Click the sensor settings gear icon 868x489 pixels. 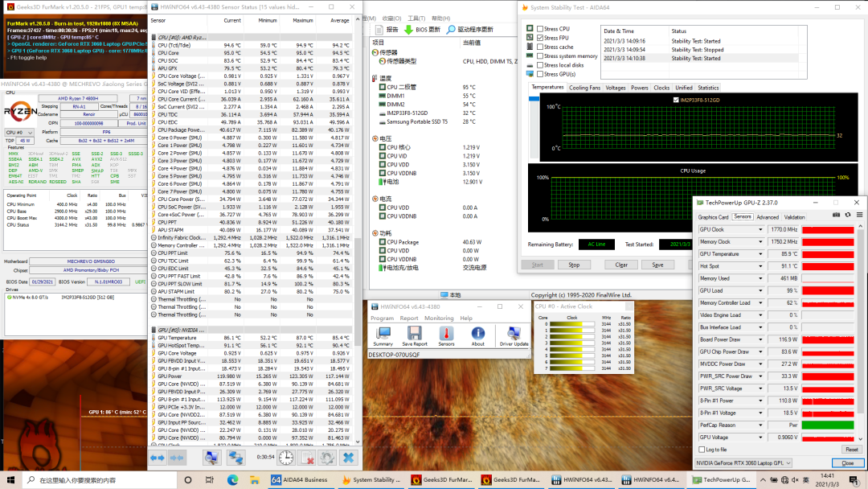point(327,457)
